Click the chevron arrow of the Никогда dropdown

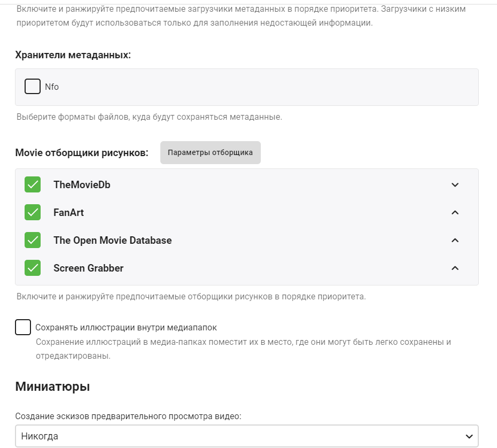[469, 436]
